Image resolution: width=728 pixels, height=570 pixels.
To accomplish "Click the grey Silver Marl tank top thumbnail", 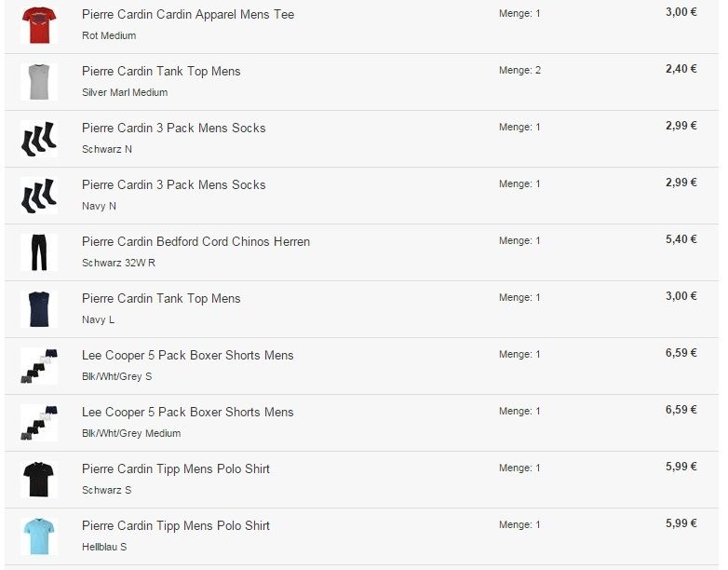I will pyautogui.click(x=38, y=82).
